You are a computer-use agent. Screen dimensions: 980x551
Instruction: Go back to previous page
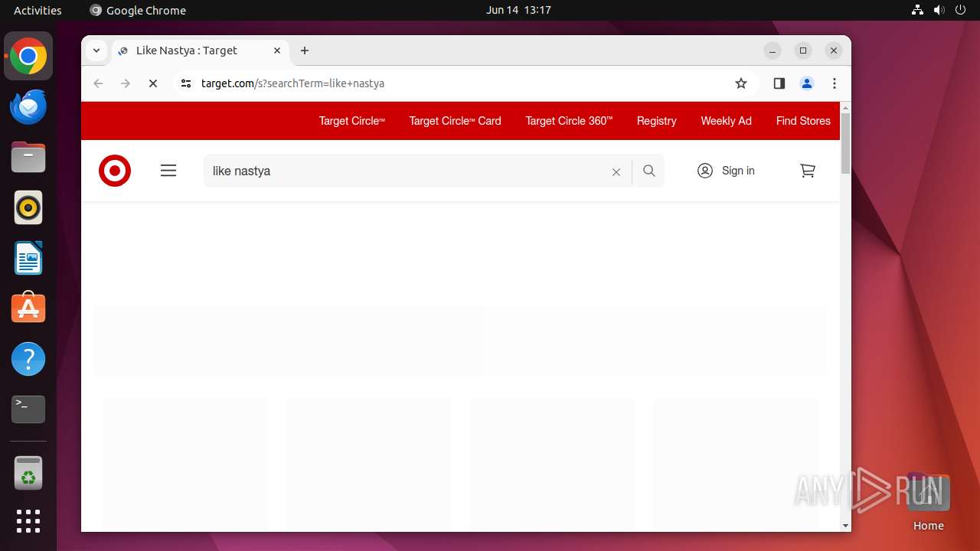pos(98,83)
